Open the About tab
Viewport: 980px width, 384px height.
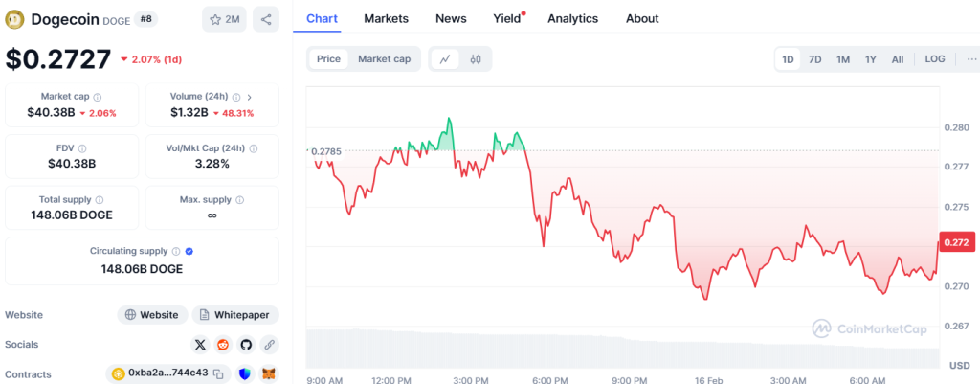point(642,19)
